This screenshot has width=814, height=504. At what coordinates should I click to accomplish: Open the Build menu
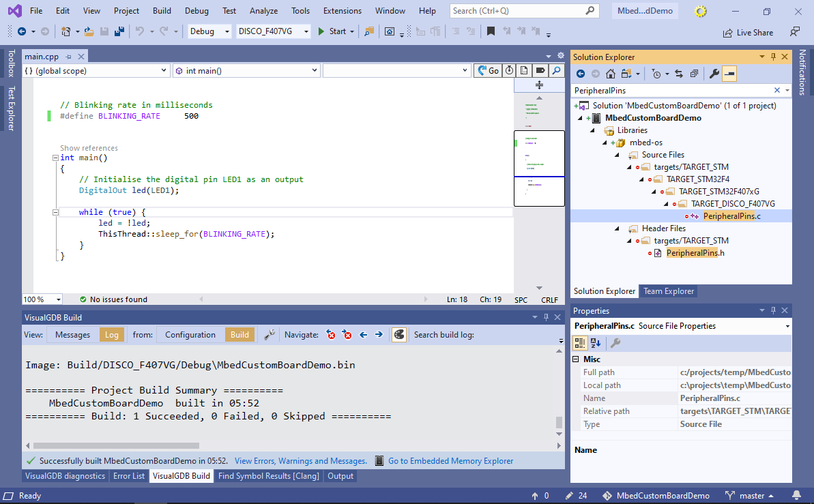click(162, 11)
